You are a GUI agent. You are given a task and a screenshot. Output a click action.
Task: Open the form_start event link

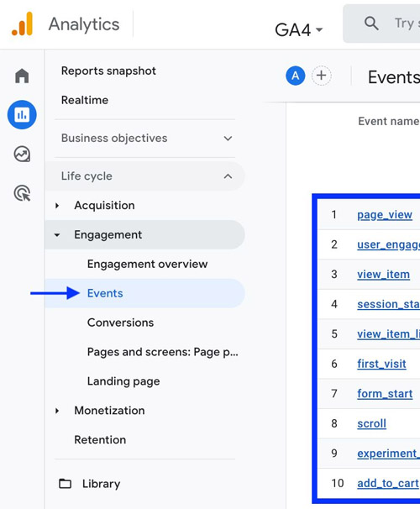coord(385,393)
